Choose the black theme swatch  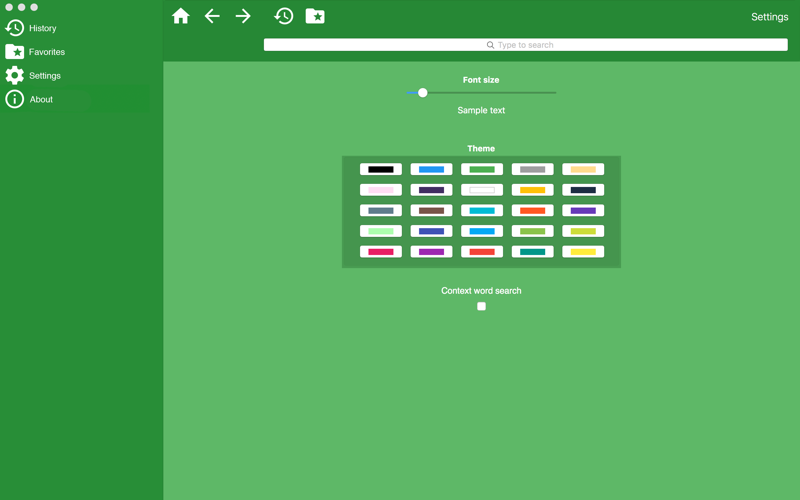click(381, 169)
